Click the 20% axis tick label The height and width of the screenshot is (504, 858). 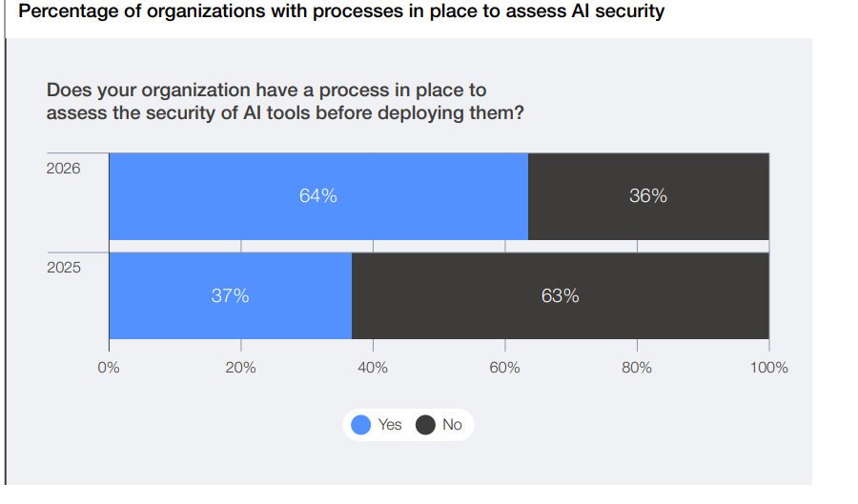point(240,368)
